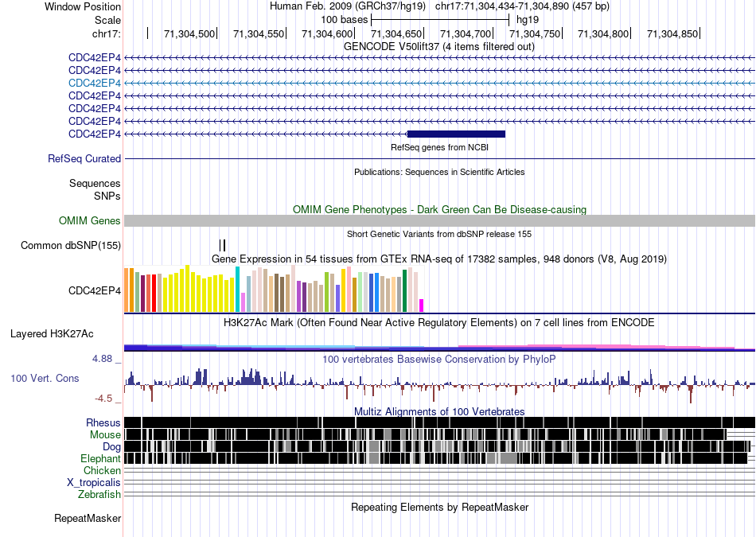Open Publications: Sequences in Scientific Articles title
Screen dimensions: 756x537
[x=439, y=172]
